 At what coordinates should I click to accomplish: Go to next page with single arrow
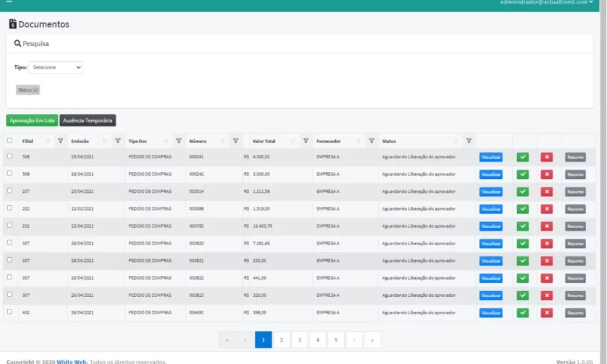(354, 340)
